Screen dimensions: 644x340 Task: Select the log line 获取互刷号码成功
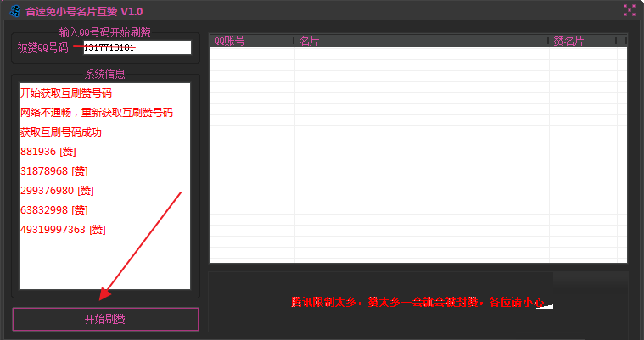61,131
